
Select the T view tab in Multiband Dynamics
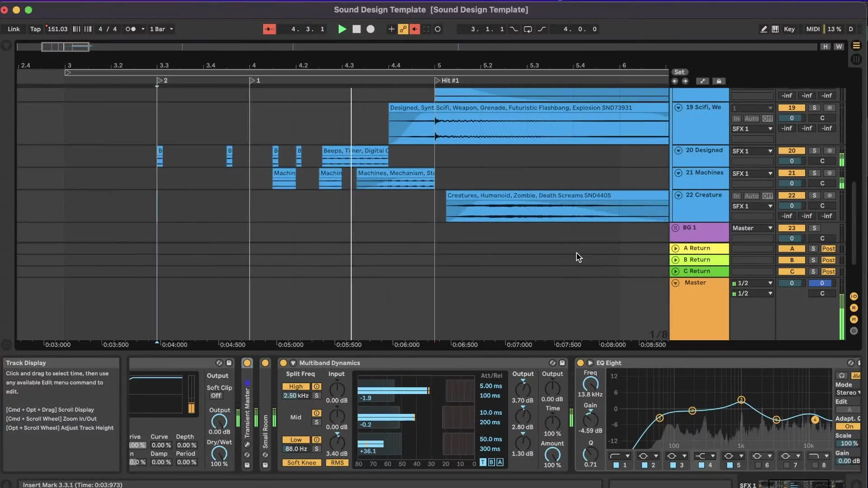483,462
